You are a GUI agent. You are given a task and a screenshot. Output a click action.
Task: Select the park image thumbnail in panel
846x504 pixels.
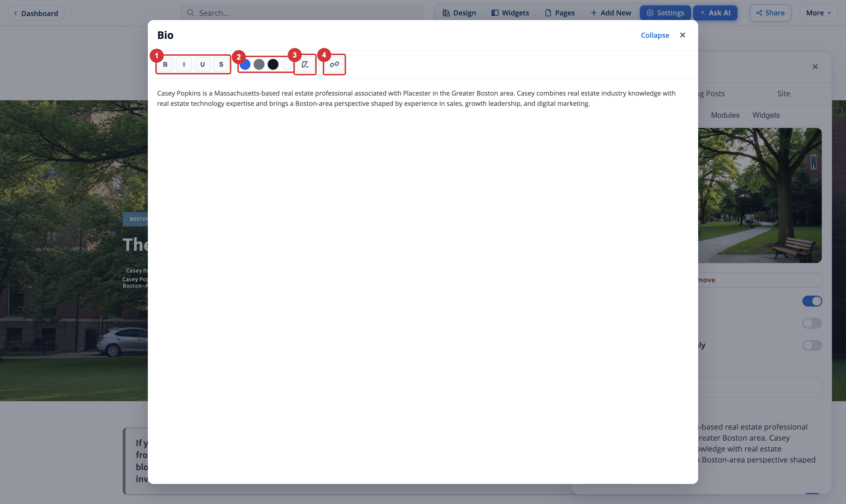pyautogui.click(x=759, y=195)
